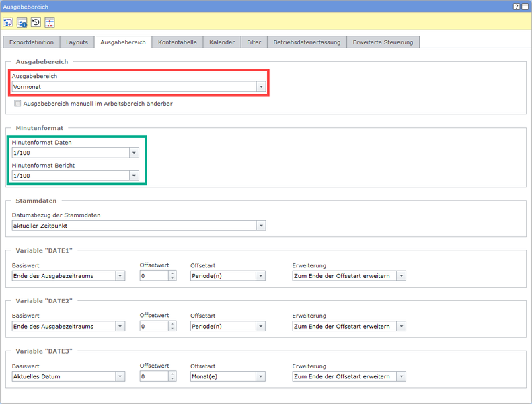Viewport: 532px width, 404px height.
Task: Open DATE2 Offsetart dropdown showing Periode(n)
Action: (x=260, y=326)
